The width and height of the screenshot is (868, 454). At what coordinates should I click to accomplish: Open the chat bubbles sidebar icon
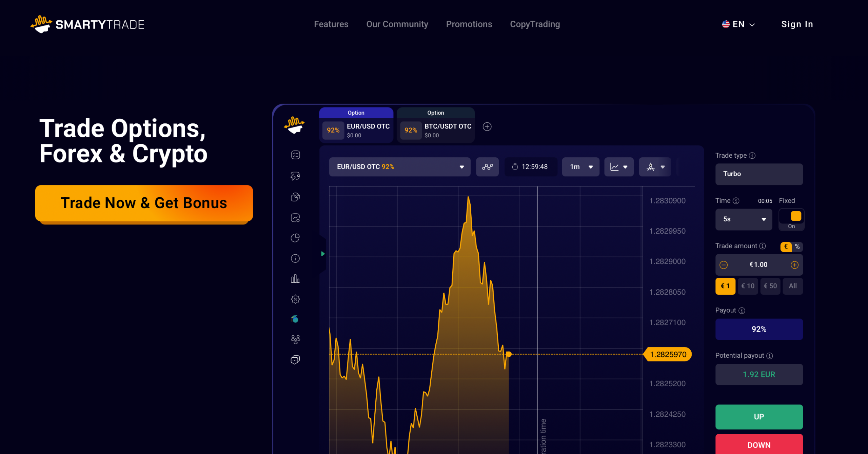(x=295, y=360)
